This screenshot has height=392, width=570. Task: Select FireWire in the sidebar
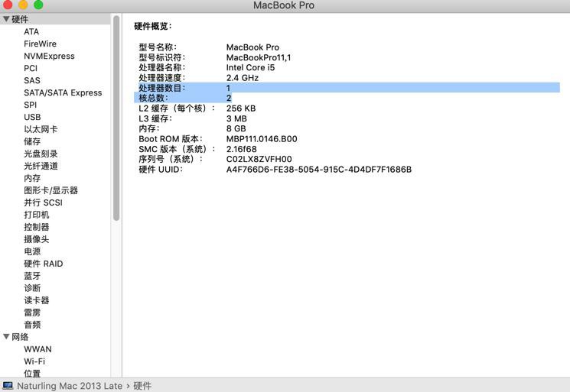pyautogui.click(x=40, y=44)
